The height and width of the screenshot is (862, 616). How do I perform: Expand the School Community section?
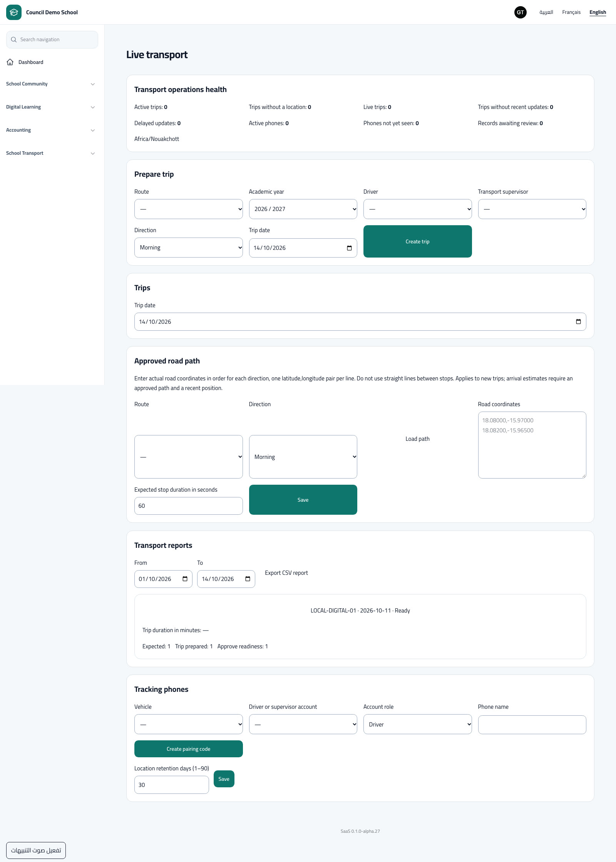[50, 84]
